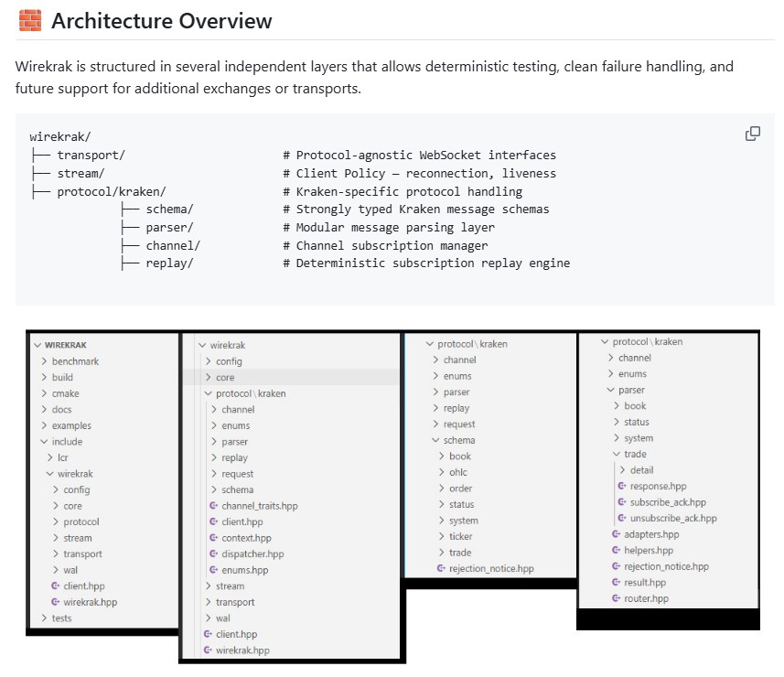Click the C++ file icon beside response.hpp
Image resolution: width=784 pixels, height=677 pixels.
point(622,486)
